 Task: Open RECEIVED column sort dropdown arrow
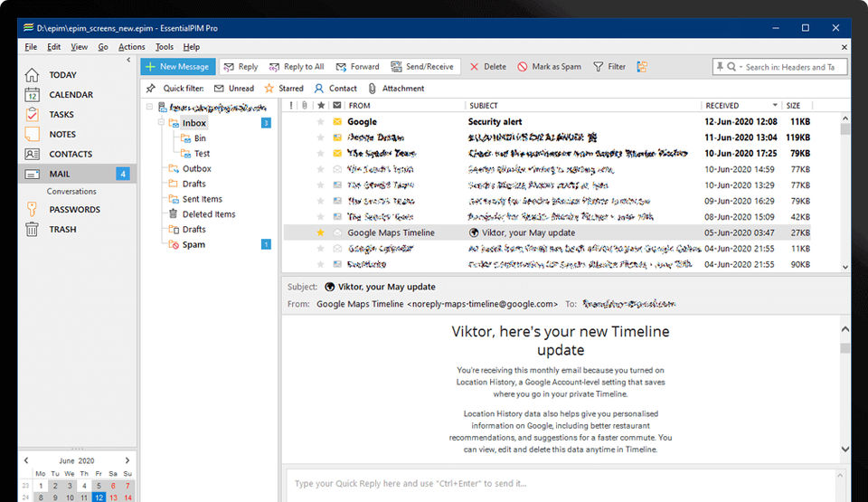click(775, 105)
